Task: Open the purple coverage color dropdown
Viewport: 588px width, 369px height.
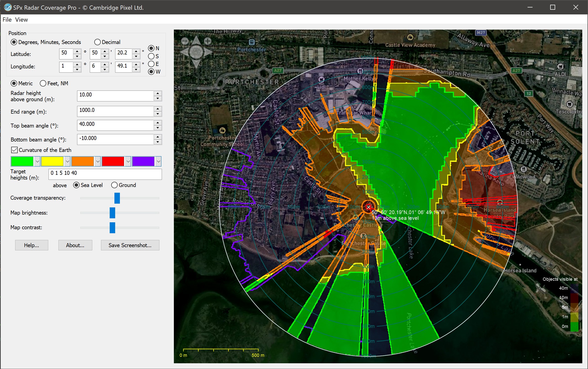Action: pyautogui.click(x=159, y=161)
